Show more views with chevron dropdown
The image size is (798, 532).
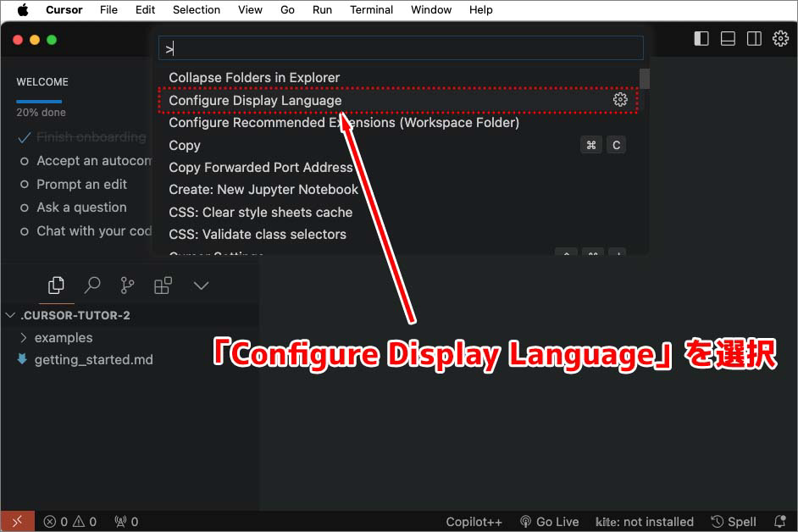coord(201,285)
